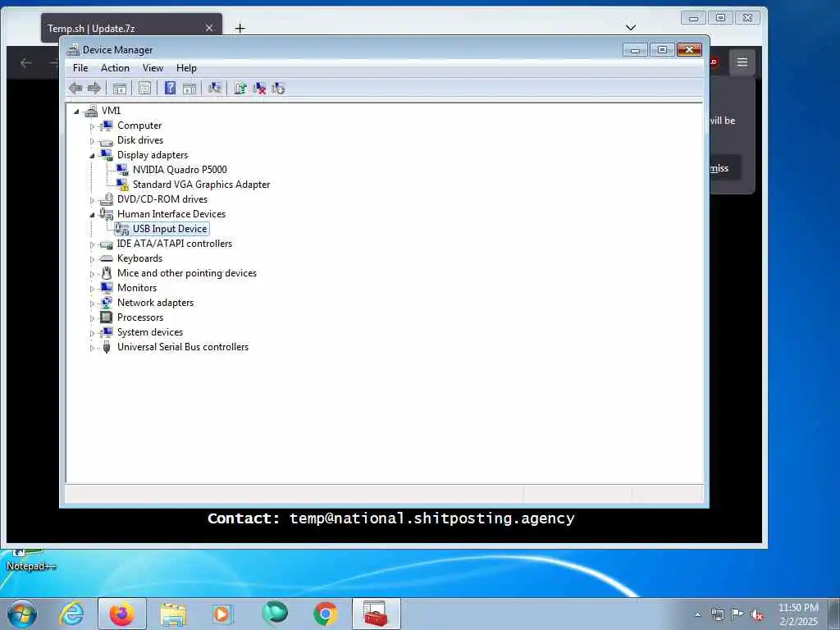This screenshot has height=630, width=840.
Task: Select the USB Input Device entry
Action: [x=170, y=229]
